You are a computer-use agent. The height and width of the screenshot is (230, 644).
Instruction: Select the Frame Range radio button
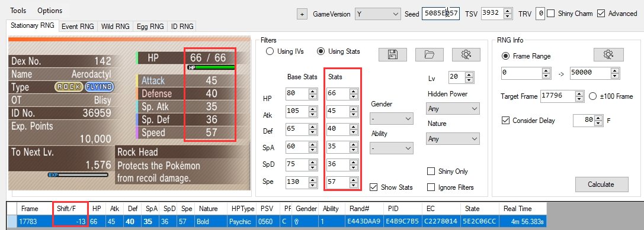(x=505, y=56)
